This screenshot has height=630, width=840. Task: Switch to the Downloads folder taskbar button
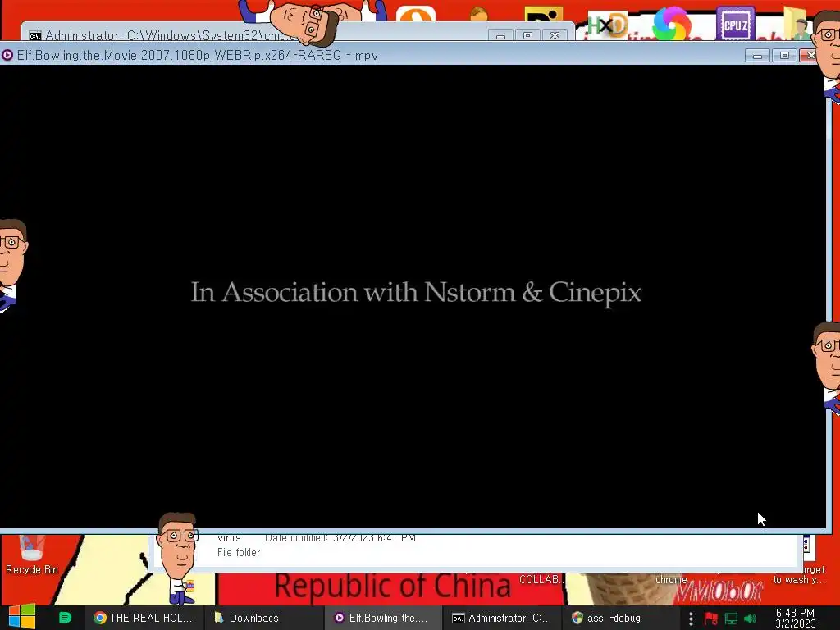coord(263,618)
